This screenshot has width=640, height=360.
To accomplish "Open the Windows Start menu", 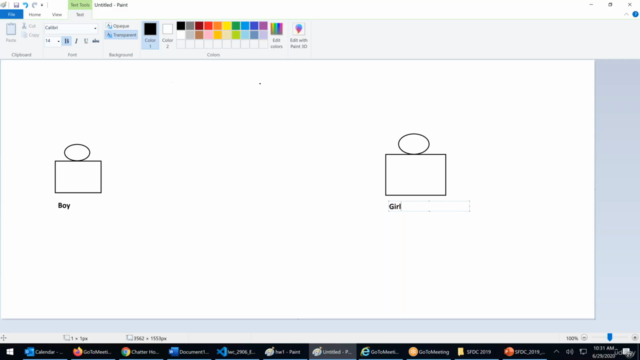I will 10,351.
